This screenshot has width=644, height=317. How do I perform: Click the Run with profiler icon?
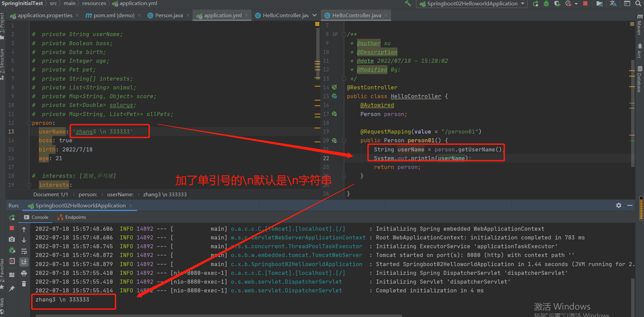coord(568,4)
